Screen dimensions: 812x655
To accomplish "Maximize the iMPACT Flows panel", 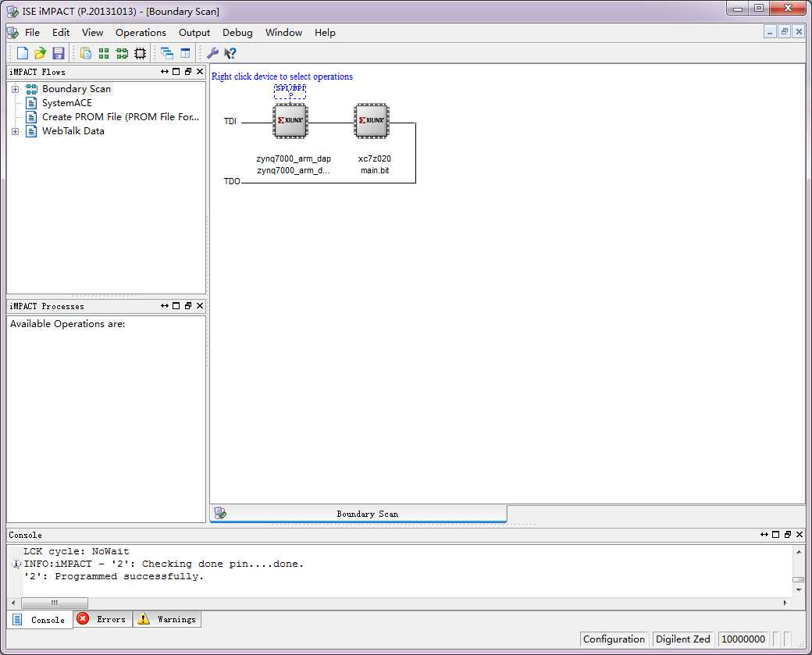I will pos(176,72).
